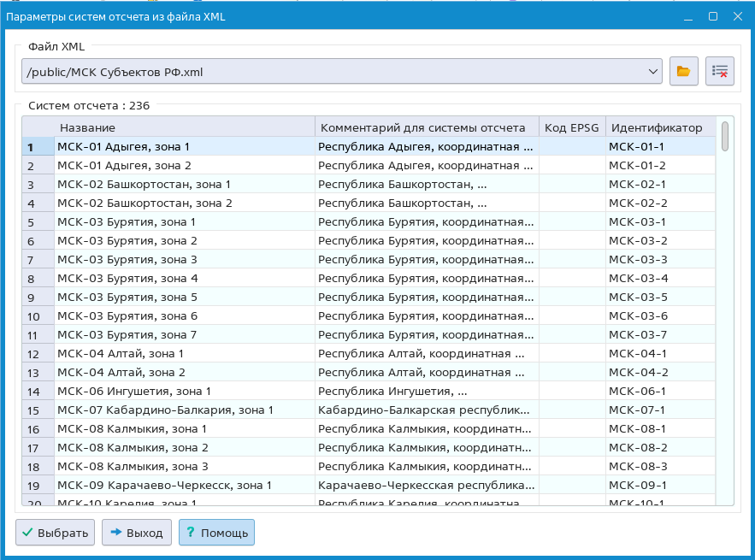Expand the XML file path dropdown
Viewport: 755px width, 560px height.
tap(654, 72)
